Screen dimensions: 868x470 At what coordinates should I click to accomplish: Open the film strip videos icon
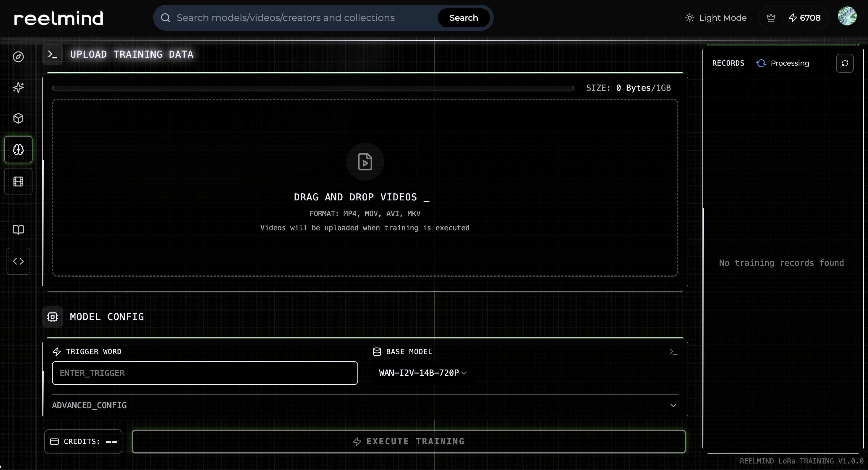coord(18,181)
